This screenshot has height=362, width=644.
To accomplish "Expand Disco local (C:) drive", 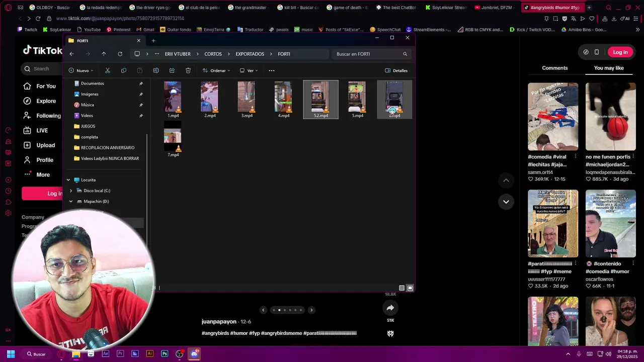I will [71, 191].
